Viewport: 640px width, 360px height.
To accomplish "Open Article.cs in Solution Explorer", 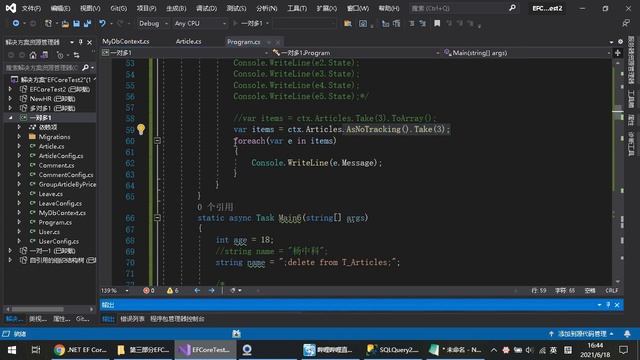I will tap(51, 147).
